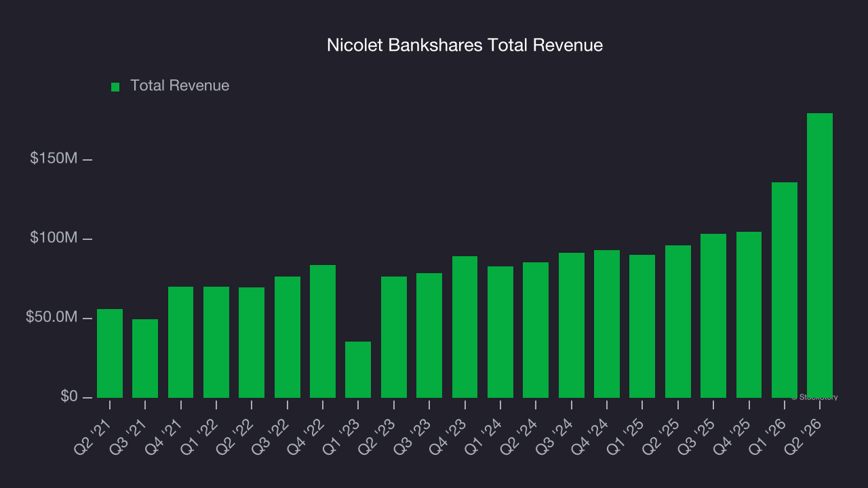Select the Q1 '24 revenue bar
The width and height of the screenshot is (868, 488).
pos(500,332)
